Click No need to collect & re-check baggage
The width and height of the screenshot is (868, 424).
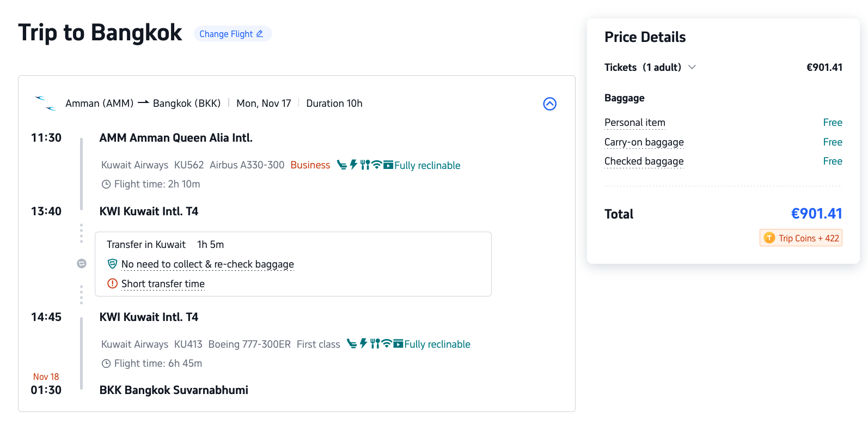click(207, 264)
